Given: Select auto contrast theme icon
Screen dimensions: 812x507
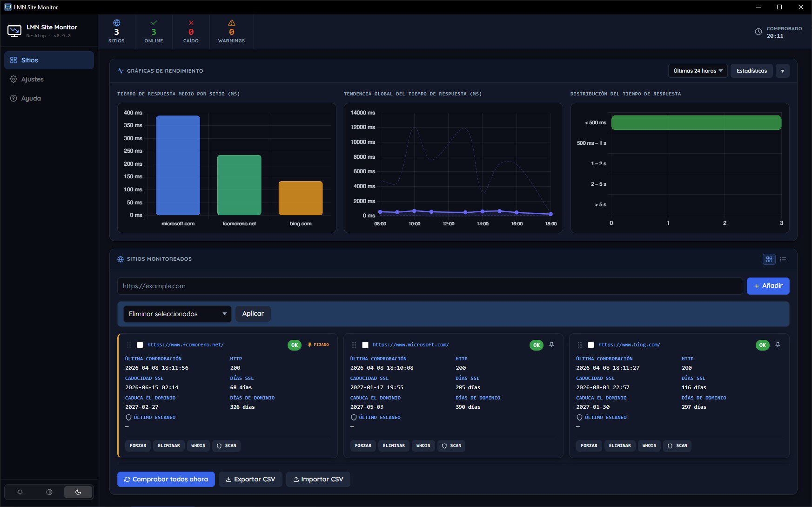Looking at the screenshot, I should pyautogui.click(x=49, y=492).
